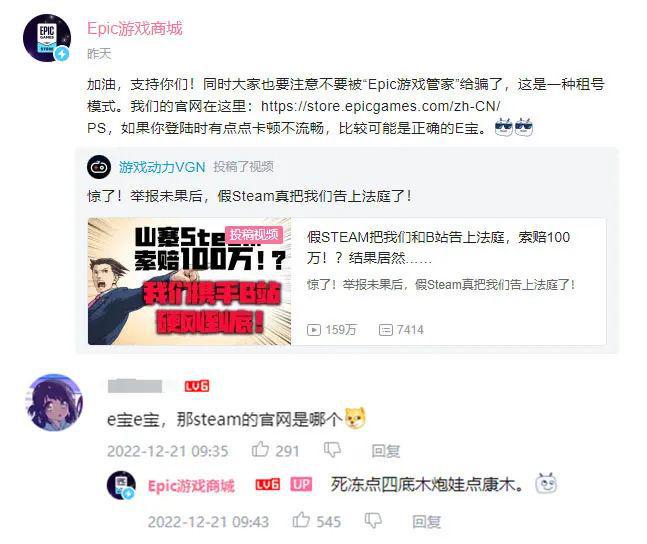Click the small Epic avatar in reply
The height and width of the screenshot is (544, 647).
[121, 485]
